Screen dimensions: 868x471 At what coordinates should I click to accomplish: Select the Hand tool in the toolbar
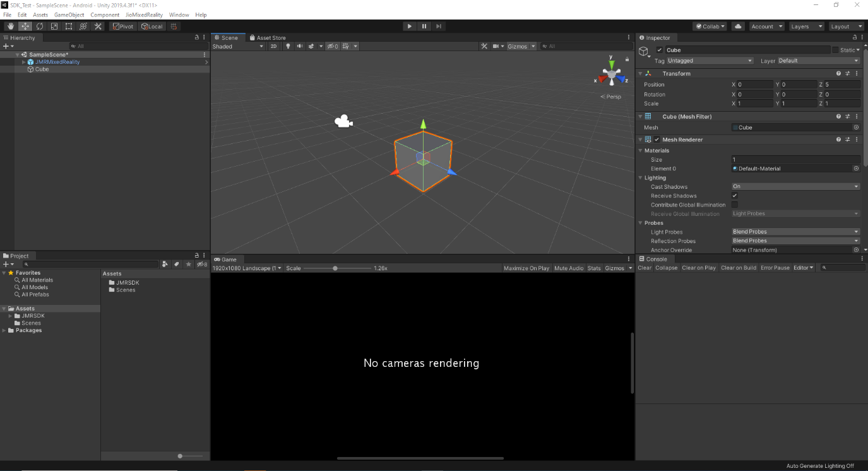[10, 26]
